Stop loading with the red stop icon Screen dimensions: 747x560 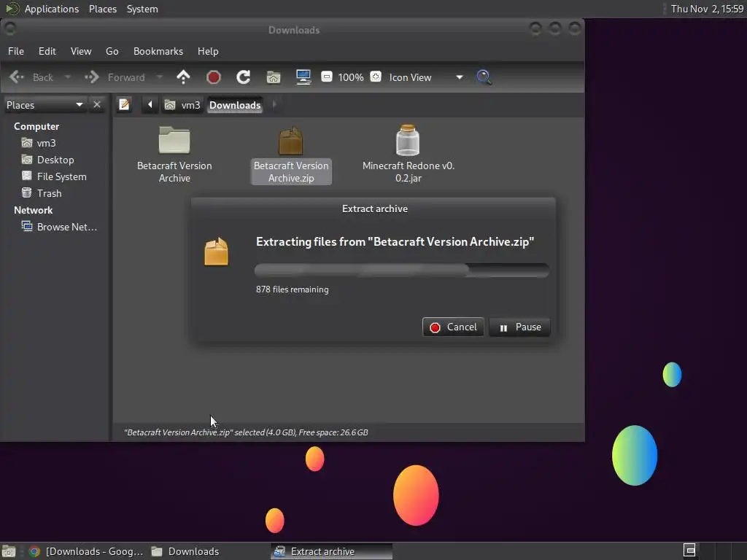click(x=214, y=77)
